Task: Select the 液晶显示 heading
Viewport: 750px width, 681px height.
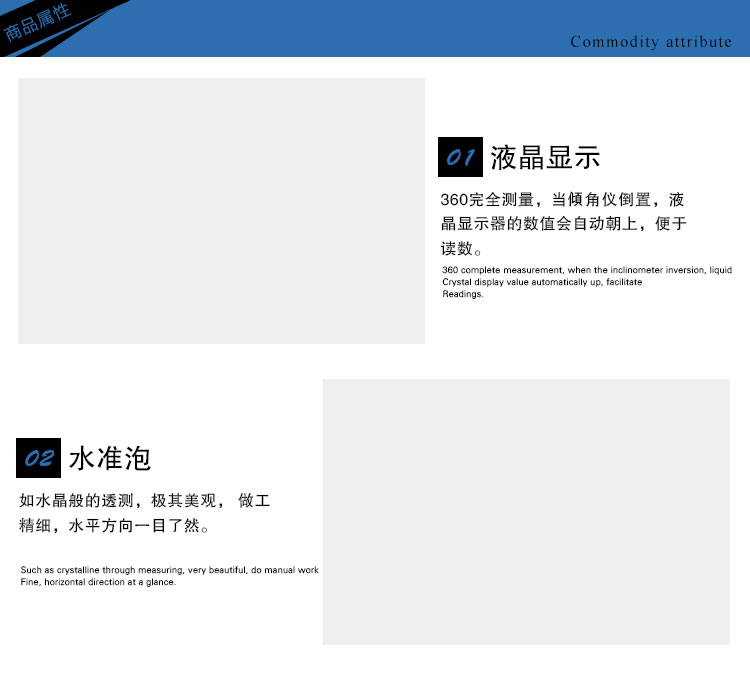Action: tap(545, 157)
